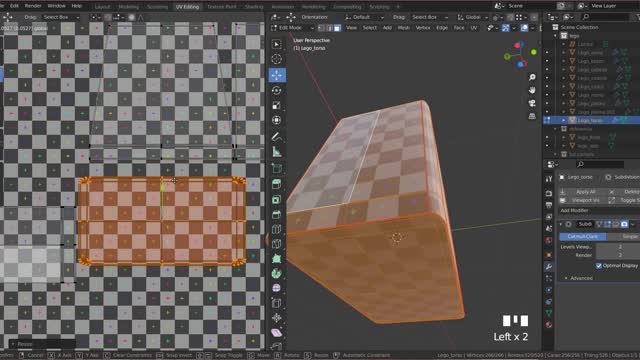The height and width of the screenshot is (360, 640).
Task: Activate the Inset Faces tool
Action: [x=277, y=199]
